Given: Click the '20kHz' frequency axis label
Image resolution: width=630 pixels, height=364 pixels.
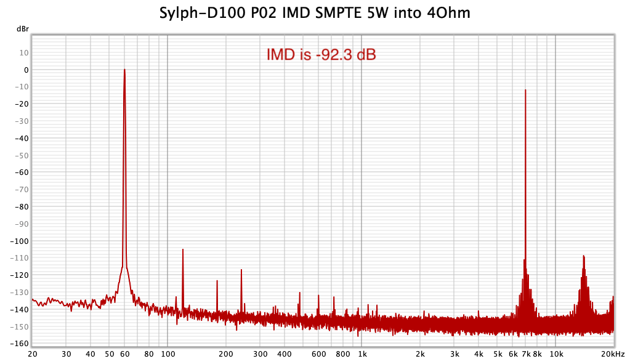Looking at the screenshot, I should pos(613,354).
